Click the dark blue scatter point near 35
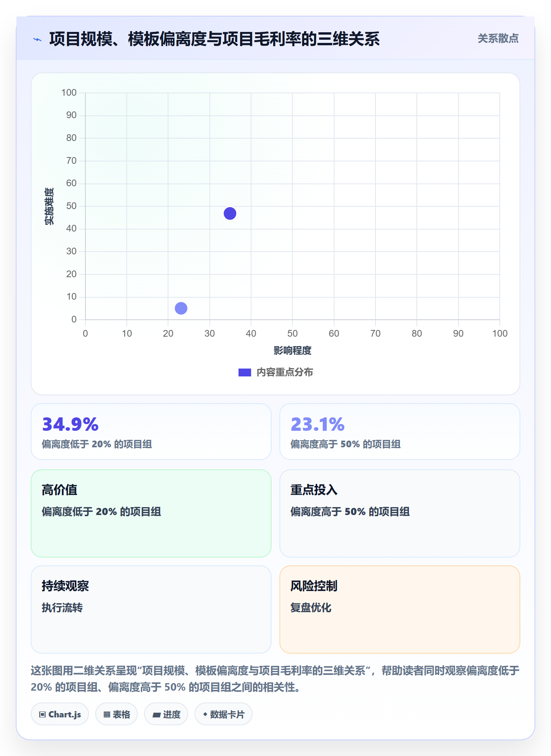Image resolution: width=551 pixels, height=756 pixels. (x=230, y=213)
